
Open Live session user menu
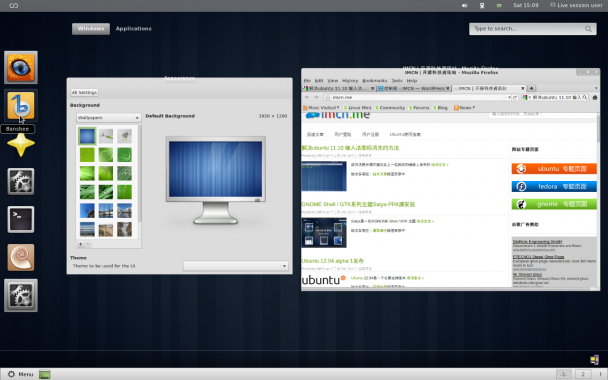click(x=576, y=5)
